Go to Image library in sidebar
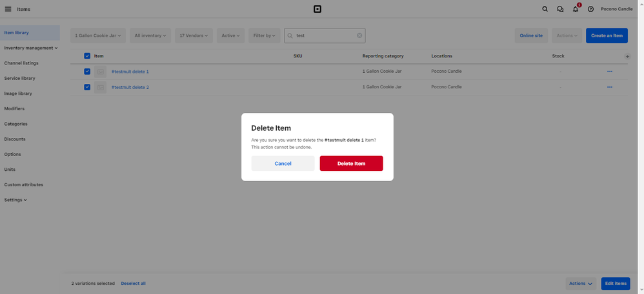The image size is (644, 294). click(x=18, y=93)
